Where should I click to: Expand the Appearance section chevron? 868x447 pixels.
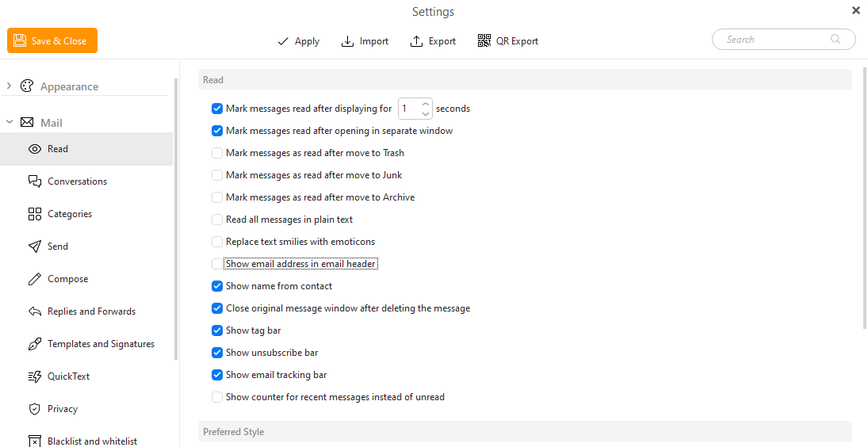(9, 86)
